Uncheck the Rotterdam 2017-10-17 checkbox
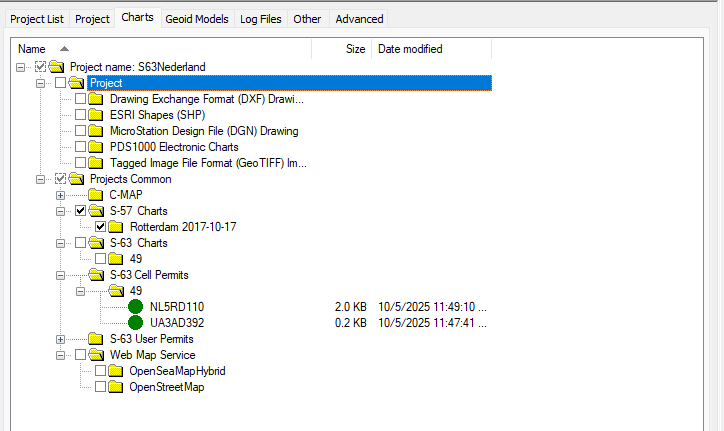 101,227
